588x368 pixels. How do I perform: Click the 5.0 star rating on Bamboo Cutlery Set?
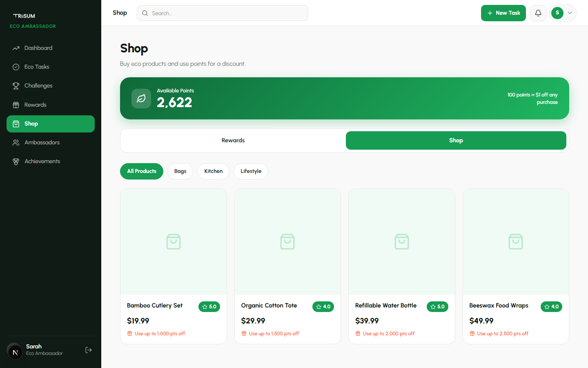(209, 307)
